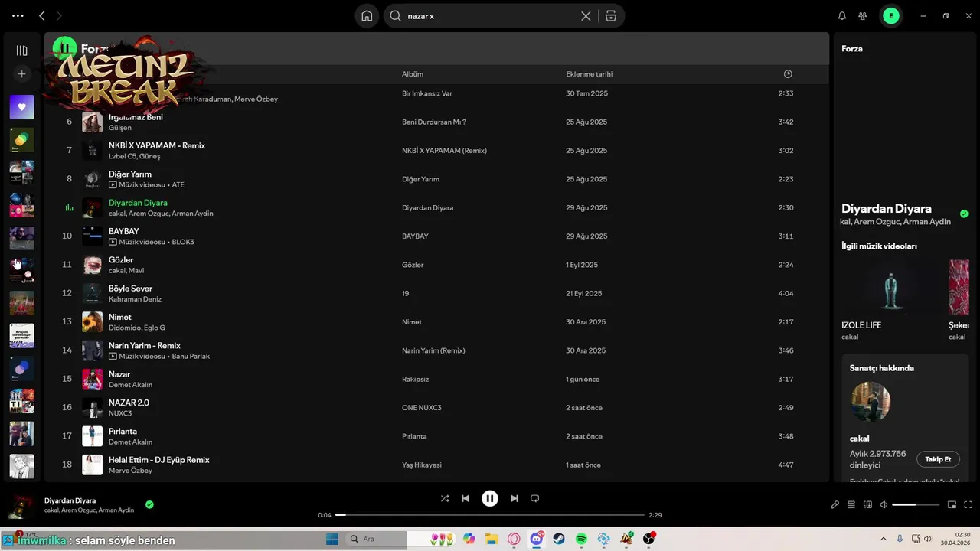Select Helal Ettim - DJ Eyüp Remix

click(159, 460)
